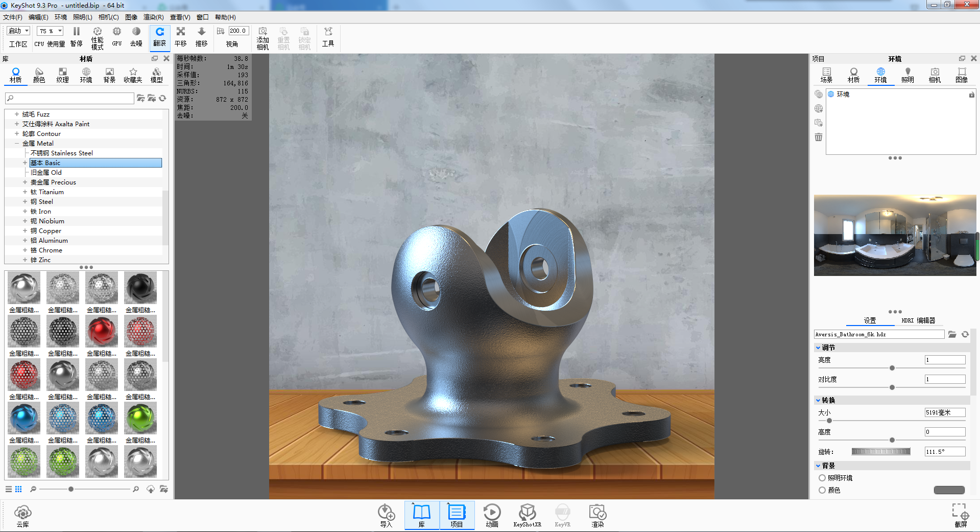The height and width of the screenshot is (532, 980).
Task: Click the zoom-out magnifier under the thumbnails
Action: coord(33,489)
